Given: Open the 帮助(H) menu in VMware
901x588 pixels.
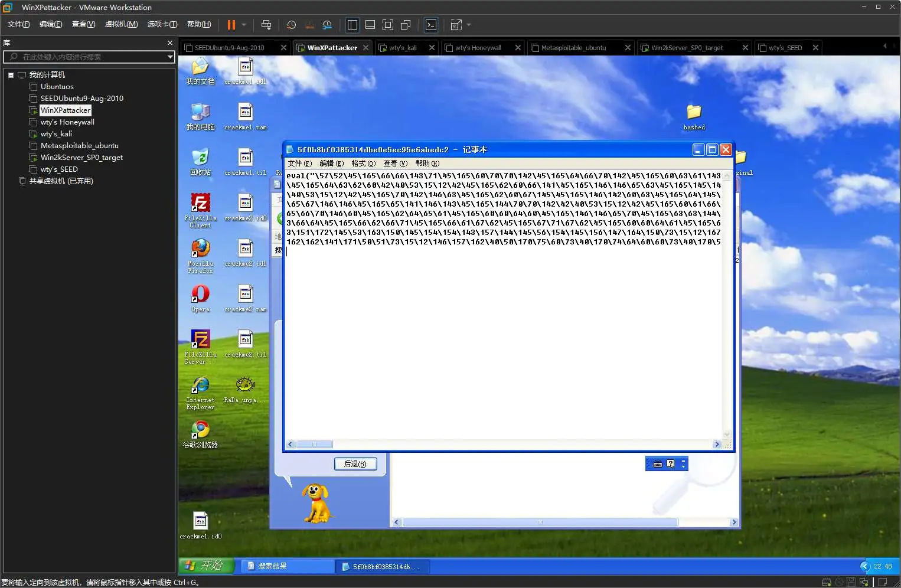Looking at the screenshot, I should pyautogui.click(x=198, y=24).
